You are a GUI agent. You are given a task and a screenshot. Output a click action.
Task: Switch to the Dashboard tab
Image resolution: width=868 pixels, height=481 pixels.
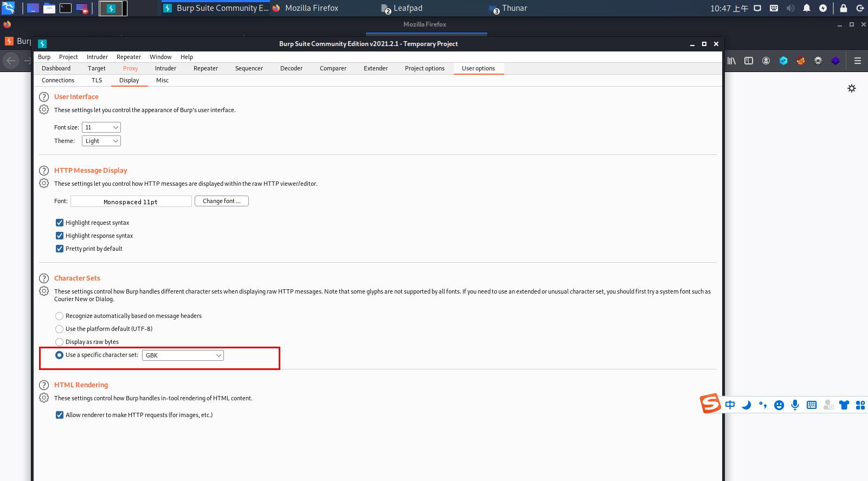pyautogui.click(x=56, y=68)
